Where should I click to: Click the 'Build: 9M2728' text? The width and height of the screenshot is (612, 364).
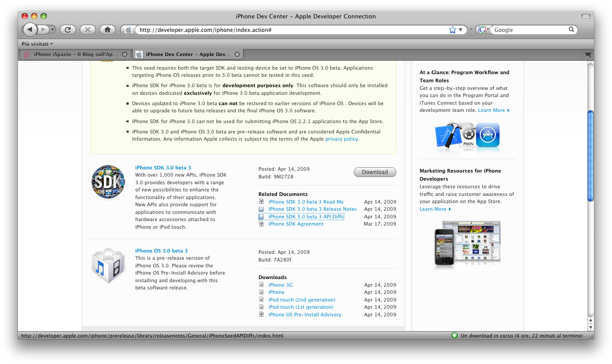tap(276, 177)
